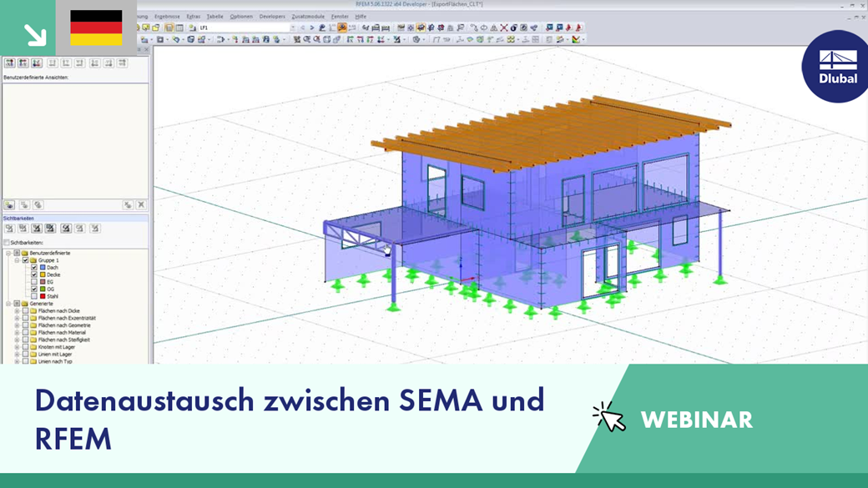
Task: Click the red Stahl color swatch
Action: 43,296
